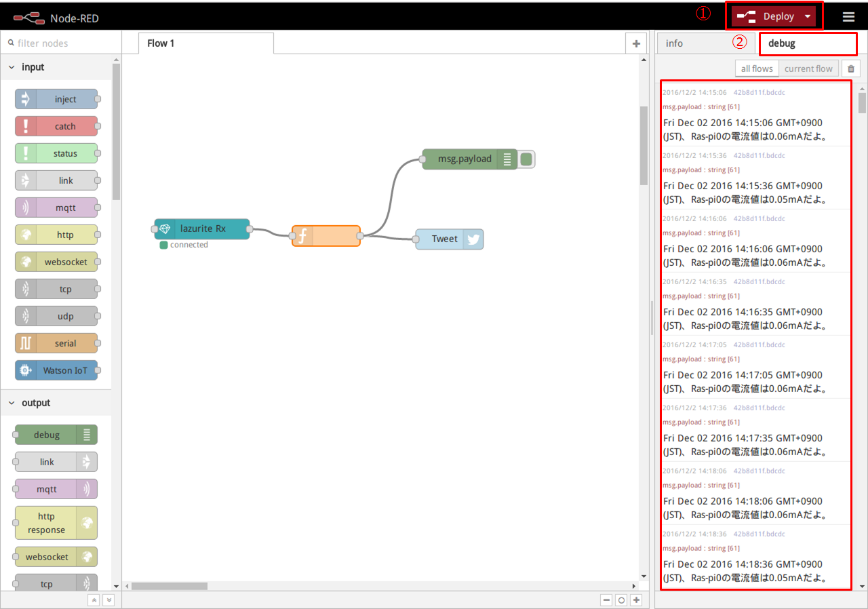
Task: Select the http response node in palette
Action: [56, 523]
